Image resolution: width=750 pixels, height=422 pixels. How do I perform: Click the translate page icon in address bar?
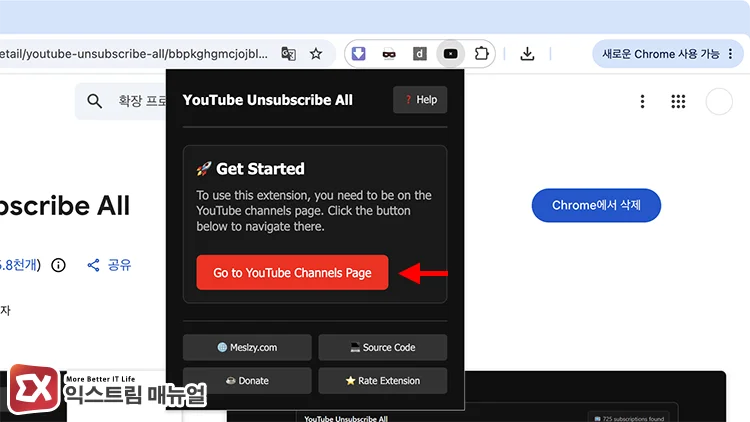(288, 54)
